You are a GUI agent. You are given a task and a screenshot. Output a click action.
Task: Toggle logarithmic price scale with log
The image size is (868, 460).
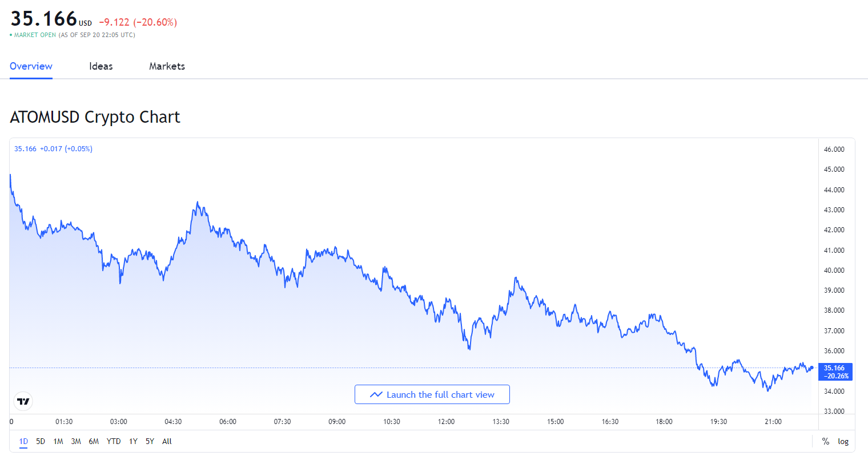click(843, 441)
